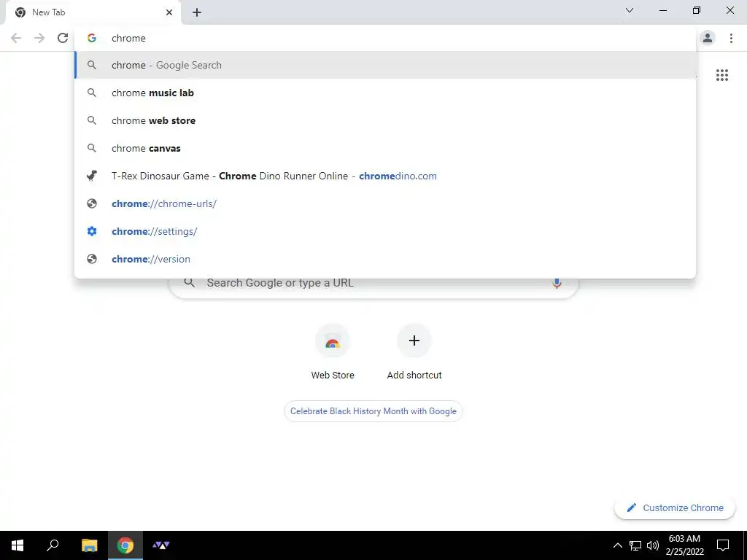Select 'chrome canvas' suggestion
The height and width of the screenshot is (560, 747).
click(x=385, y=148)
